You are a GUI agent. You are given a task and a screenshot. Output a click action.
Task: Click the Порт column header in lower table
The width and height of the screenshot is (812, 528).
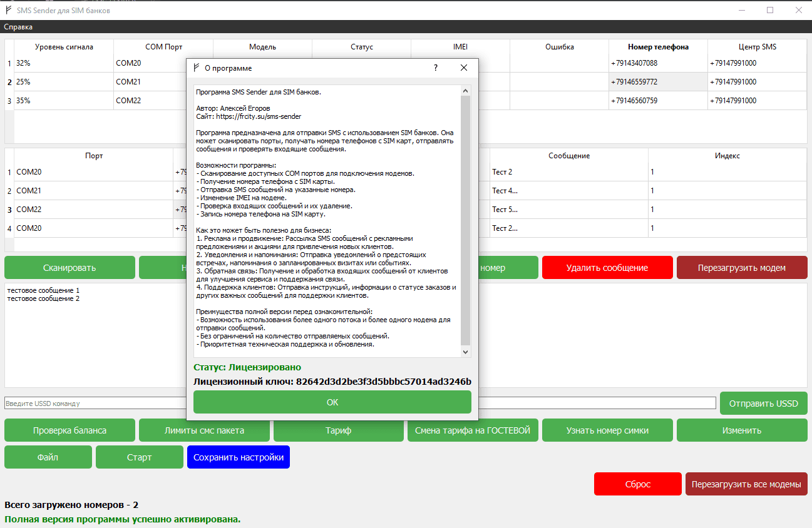(x=94, y=156)
